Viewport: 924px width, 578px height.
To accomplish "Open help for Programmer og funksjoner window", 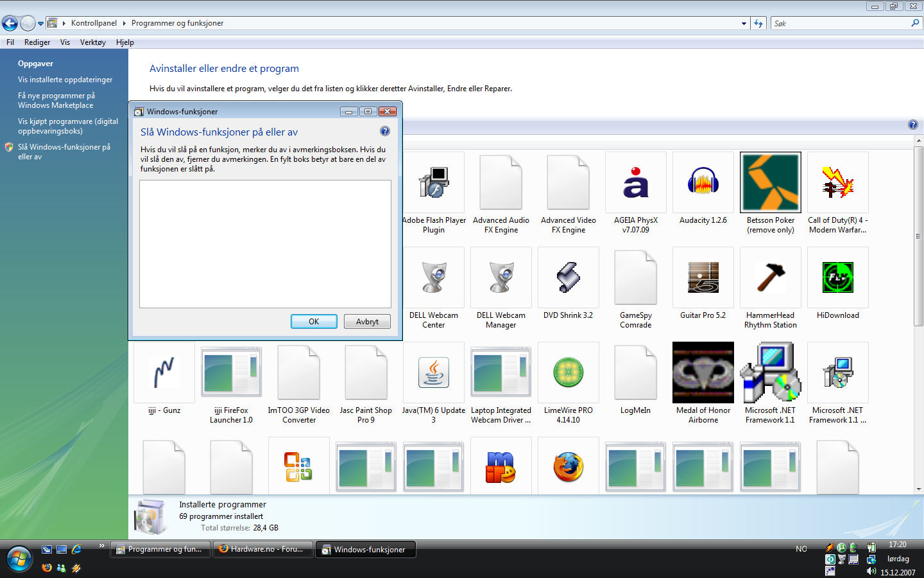I will [x=913, y=125].
